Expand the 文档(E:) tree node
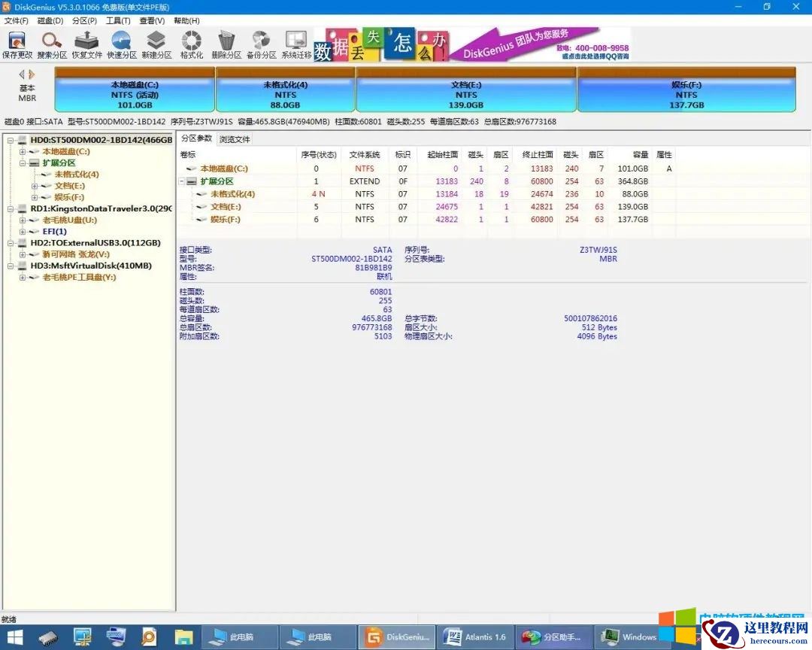The image size is (812, 650). point(34,186)
